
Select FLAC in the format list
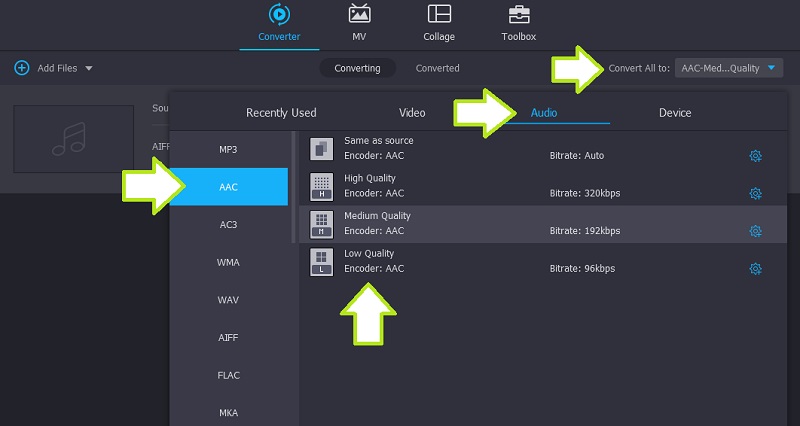click(229, 375)
